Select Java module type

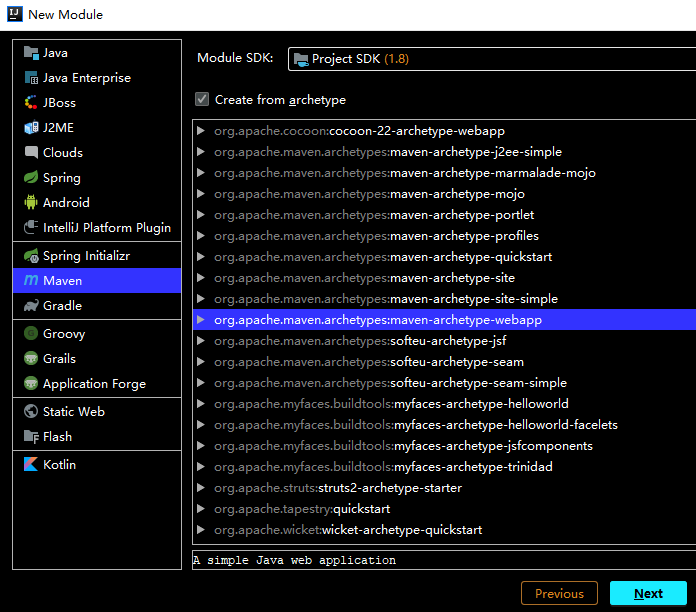[97, 53]
